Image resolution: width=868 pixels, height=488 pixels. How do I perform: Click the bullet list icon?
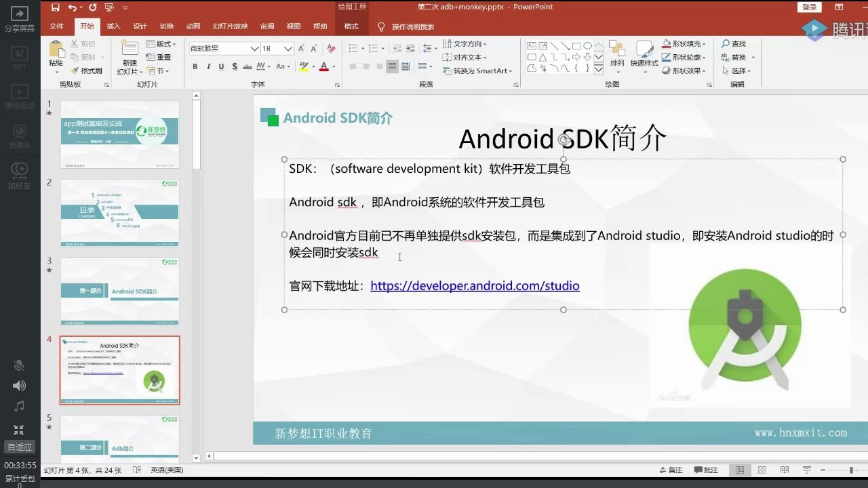[x=353, y=49]
